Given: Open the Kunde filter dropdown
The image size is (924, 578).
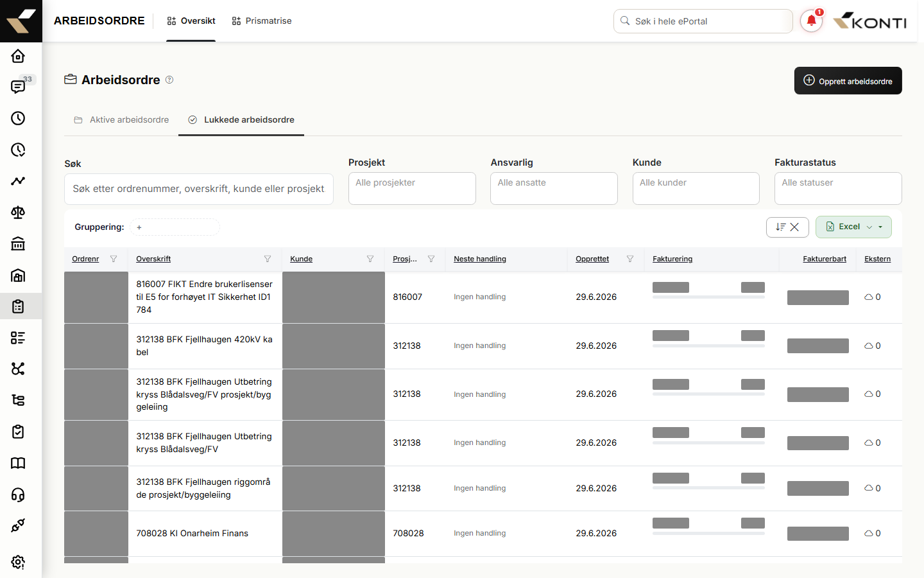Looking at the screenshot, I should pos(696,188).
